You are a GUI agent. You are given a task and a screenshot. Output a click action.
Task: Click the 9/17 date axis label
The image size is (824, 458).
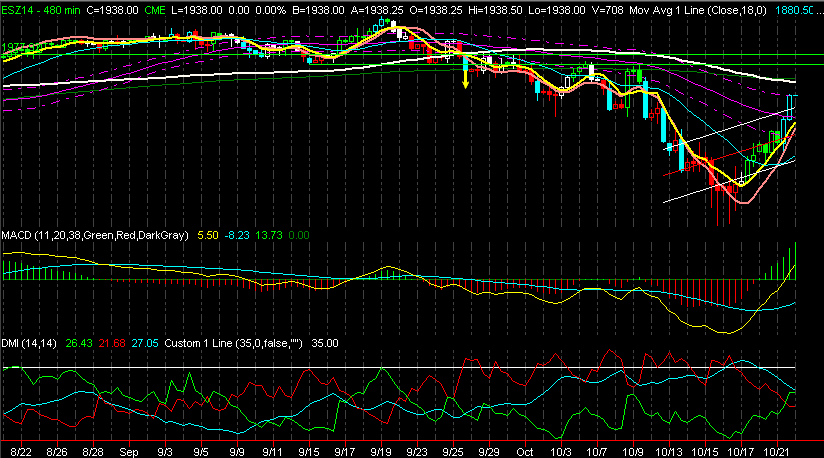344,452
